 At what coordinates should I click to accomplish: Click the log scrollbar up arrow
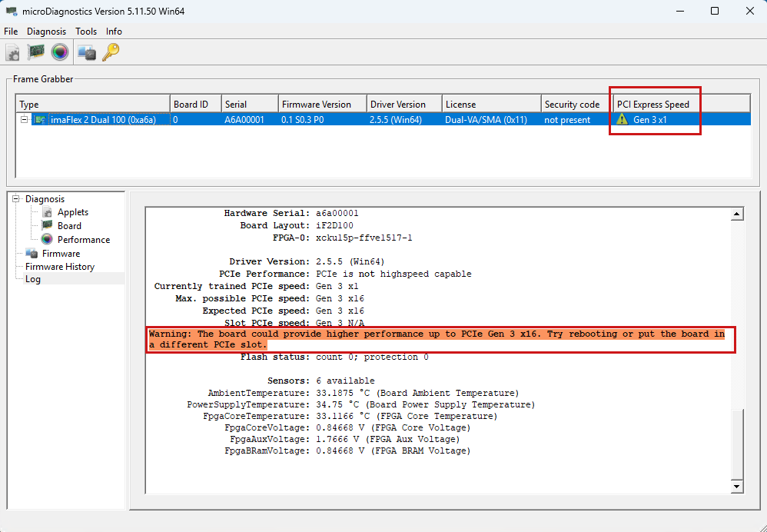(x=737, y=214)
